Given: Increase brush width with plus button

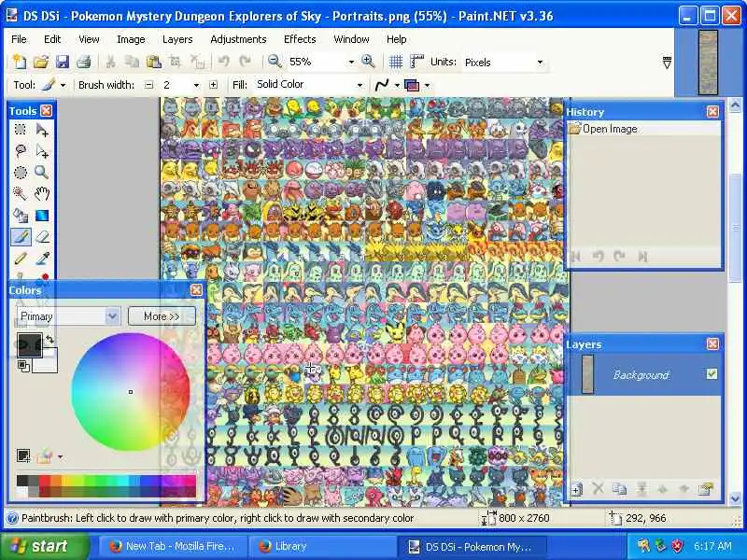Looking at the screenshot, I should 213,85.
